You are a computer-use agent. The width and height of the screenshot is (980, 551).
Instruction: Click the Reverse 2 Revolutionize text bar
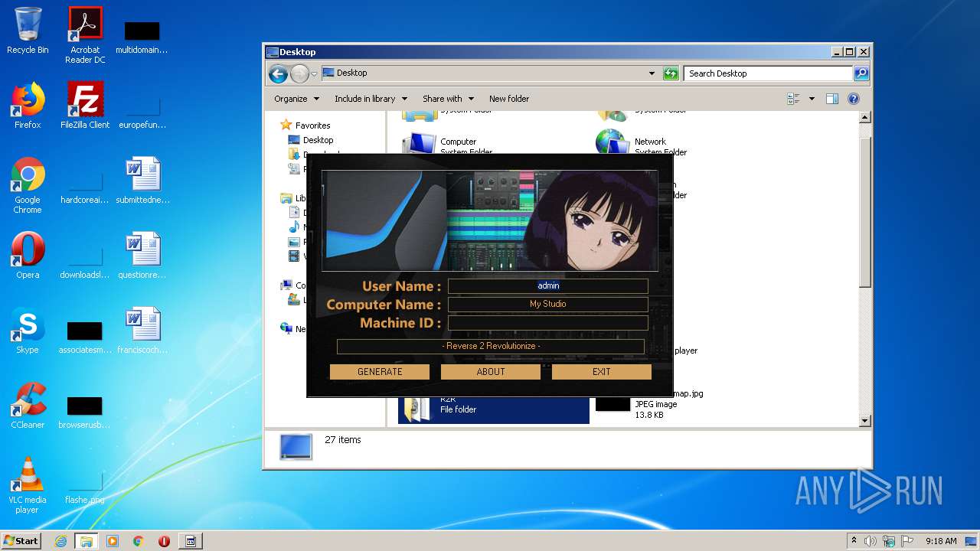click(x=491, y=346)
